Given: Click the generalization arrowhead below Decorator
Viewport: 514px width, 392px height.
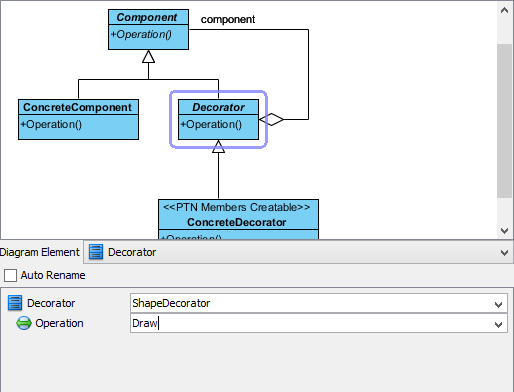Looking at the screenshot, I should 218,146.
